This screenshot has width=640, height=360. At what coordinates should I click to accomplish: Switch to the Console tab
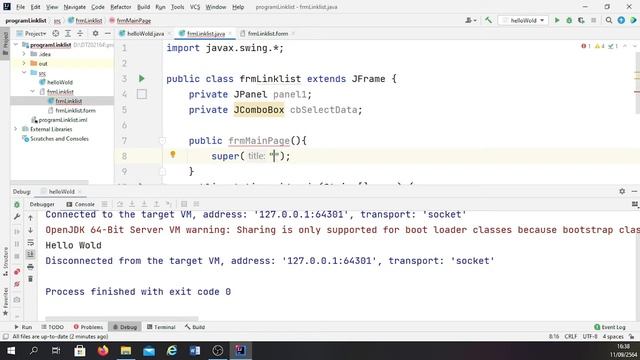80,204
